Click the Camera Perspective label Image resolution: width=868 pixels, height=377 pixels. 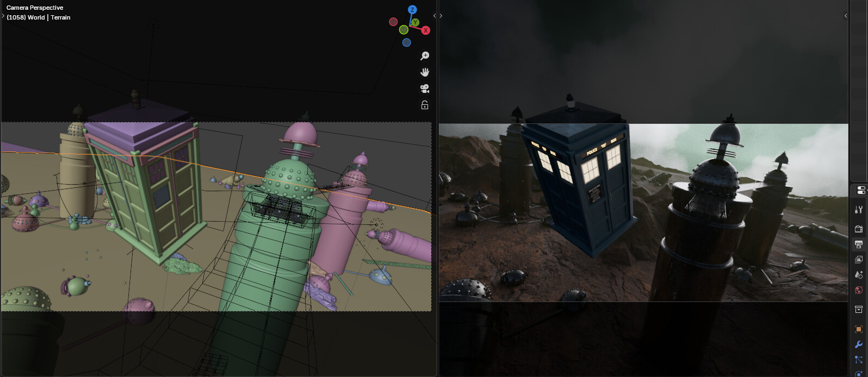(x=35, y=8)
